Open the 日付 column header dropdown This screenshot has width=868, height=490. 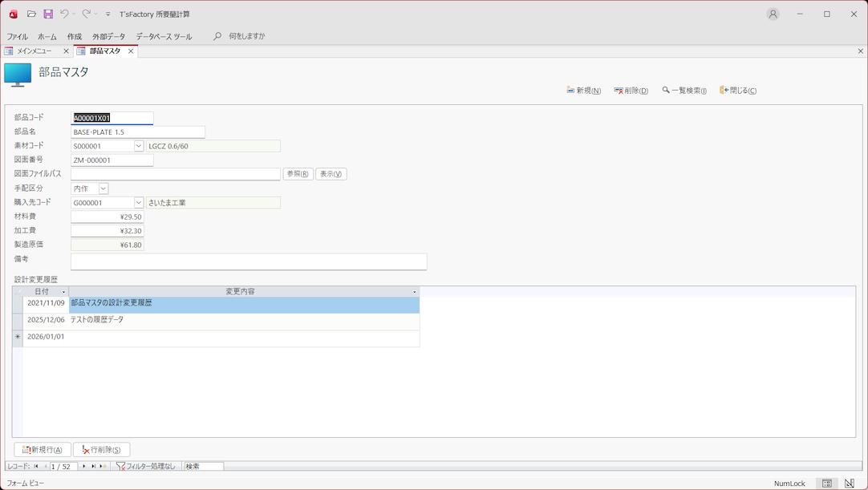coord(63,292)
